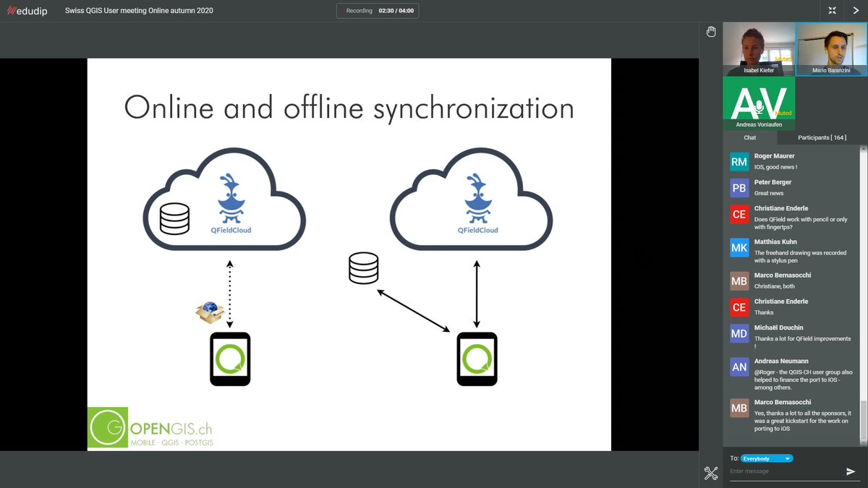Click the name Michaël Douchin in chat

pyautogui.click(x=778, y=328)
